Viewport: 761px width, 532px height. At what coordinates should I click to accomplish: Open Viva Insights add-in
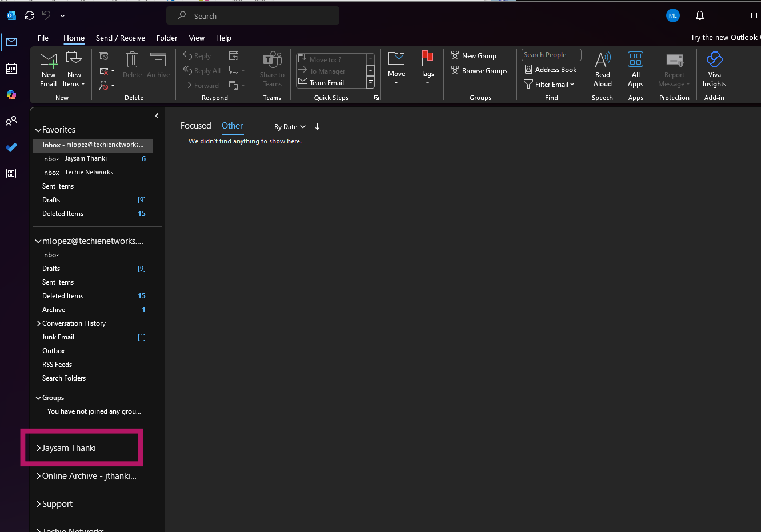coord(714,61)
